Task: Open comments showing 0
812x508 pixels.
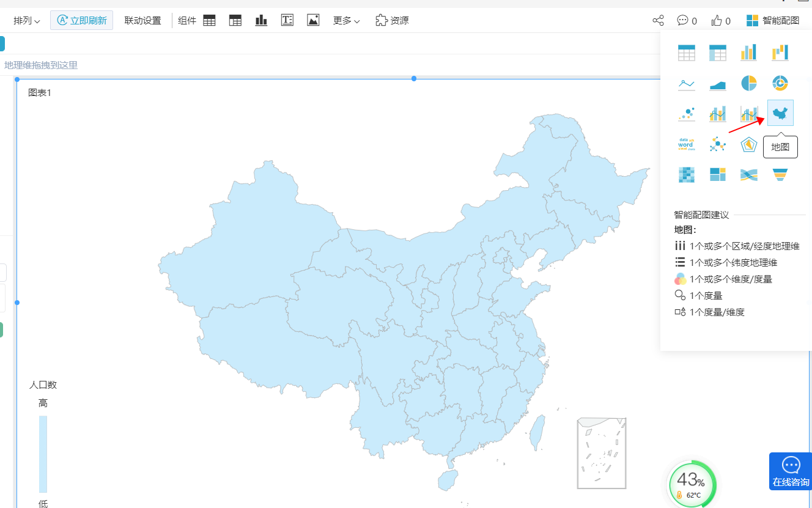Action: coord(687,20)
